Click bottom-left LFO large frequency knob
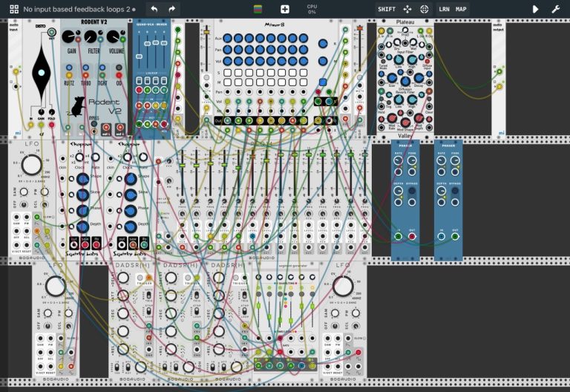Screen dimensions: 570x392 55,286
